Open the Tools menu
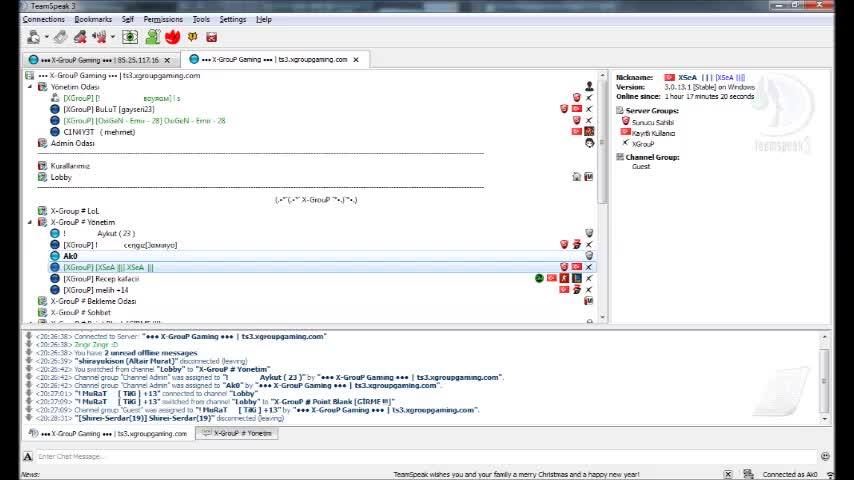Image resolution: width=854 pixels, height=480 pixels. 201,19
